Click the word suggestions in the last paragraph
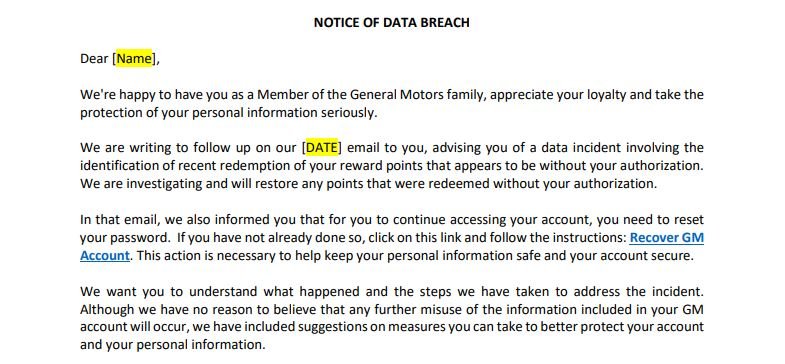This screenshot has width=785, height=364. pyautogui.click(x=332, y=328)
